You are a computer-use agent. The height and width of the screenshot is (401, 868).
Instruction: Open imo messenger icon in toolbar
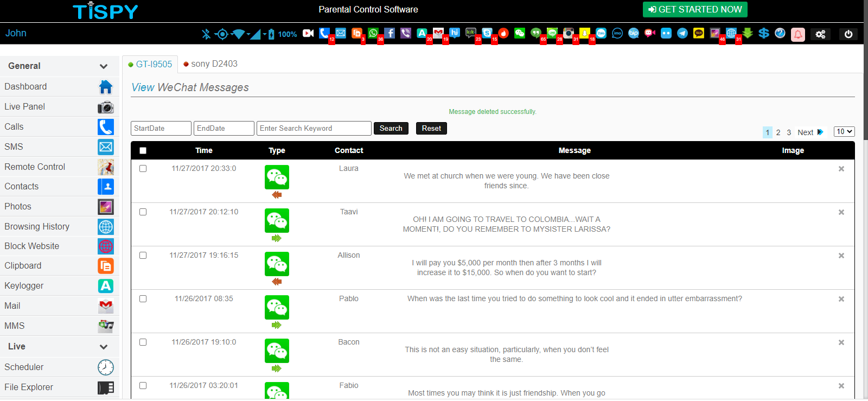(617, 33)
